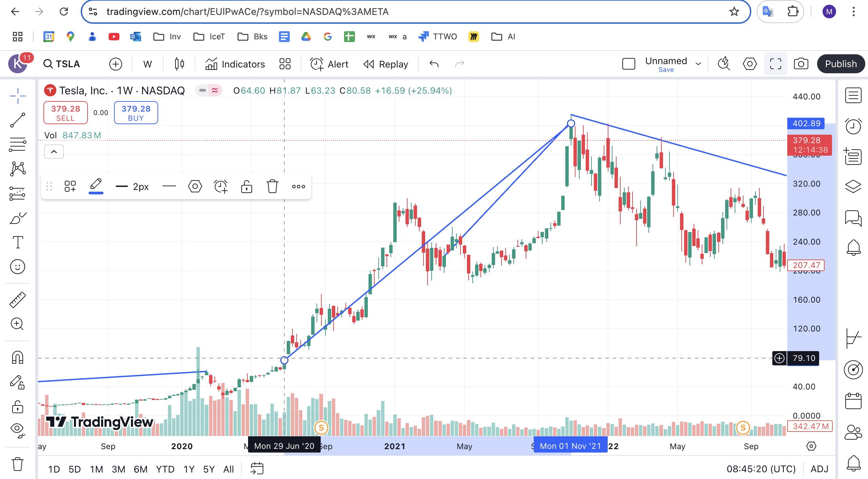Lock all drawing tools
868x479 pixels.
point(18,406)
